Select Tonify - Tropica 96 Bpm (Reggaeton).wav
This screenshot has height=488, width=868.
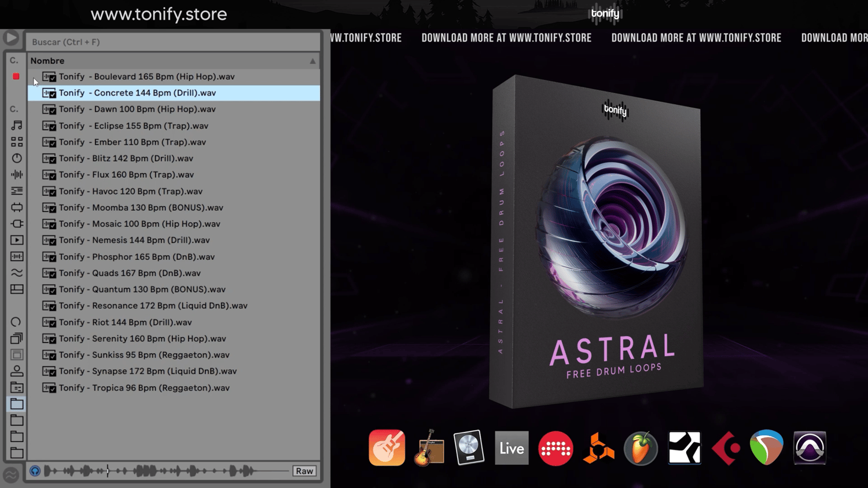[x=174, y=387]
